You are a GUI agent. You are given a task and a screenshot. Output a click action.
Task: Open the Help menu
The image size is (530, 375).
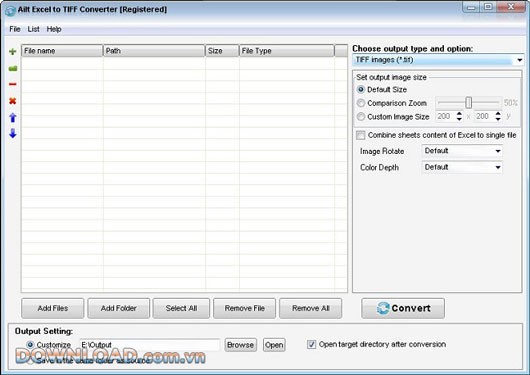click(54, 29)
